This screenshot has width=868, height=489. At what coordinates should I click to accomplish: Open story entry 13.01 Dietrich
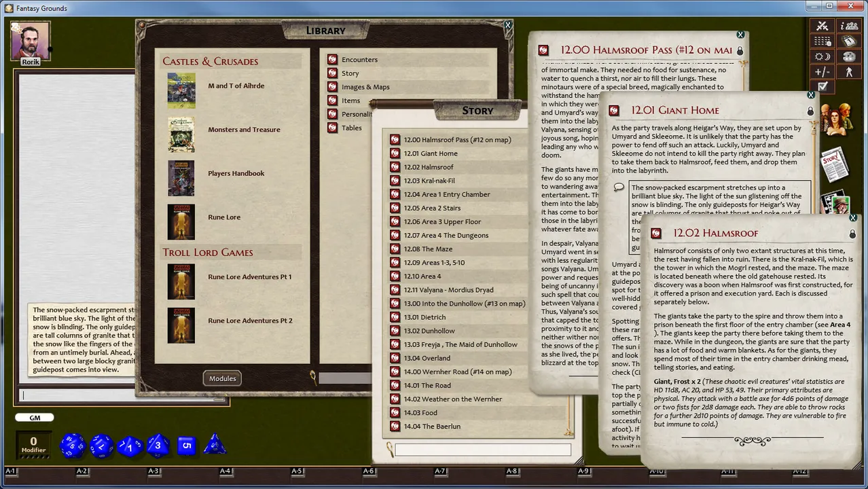[x=424, y=317]
